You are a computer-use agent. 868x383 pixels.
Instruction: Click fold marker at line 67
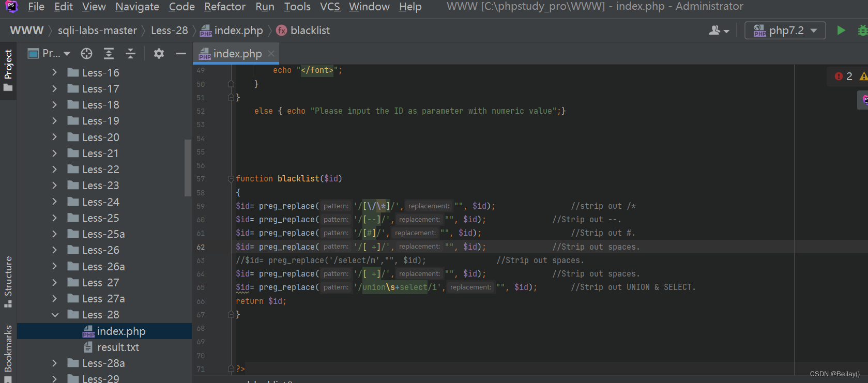point(231,314)
